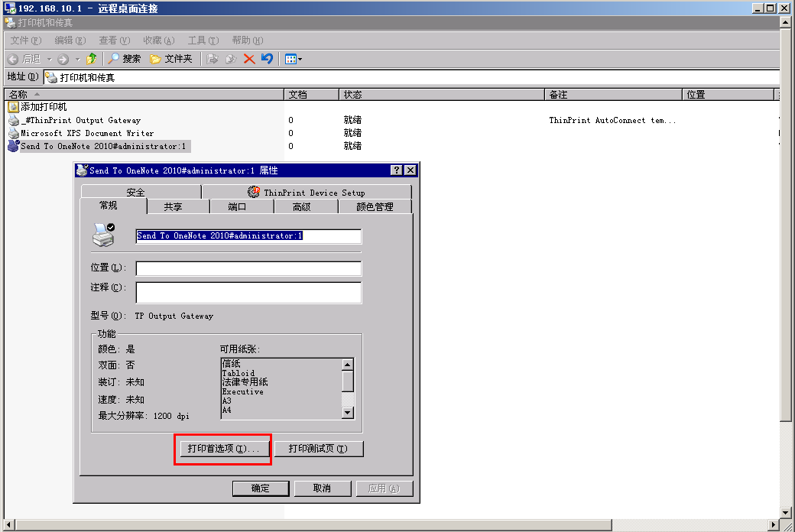
Task: Click the ? help button in dialog title
Action: coord(397,170)
